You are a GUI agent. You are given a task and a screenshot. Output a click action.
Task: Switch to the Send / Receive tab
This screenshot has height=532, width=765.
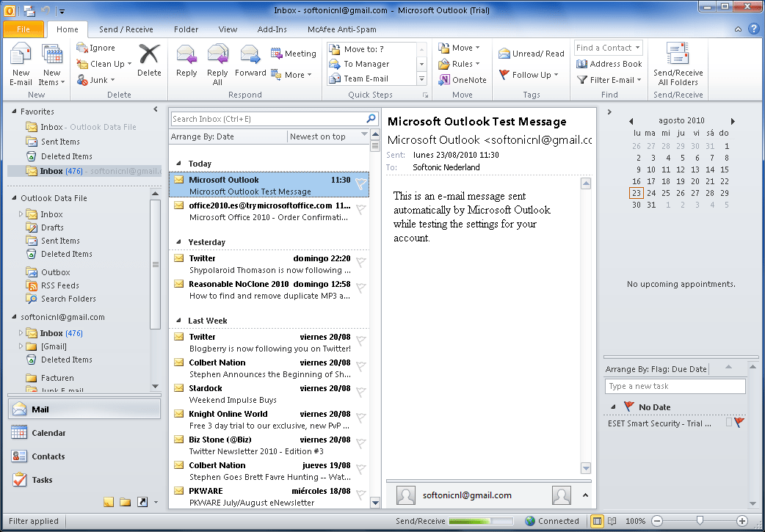point(126,29)
